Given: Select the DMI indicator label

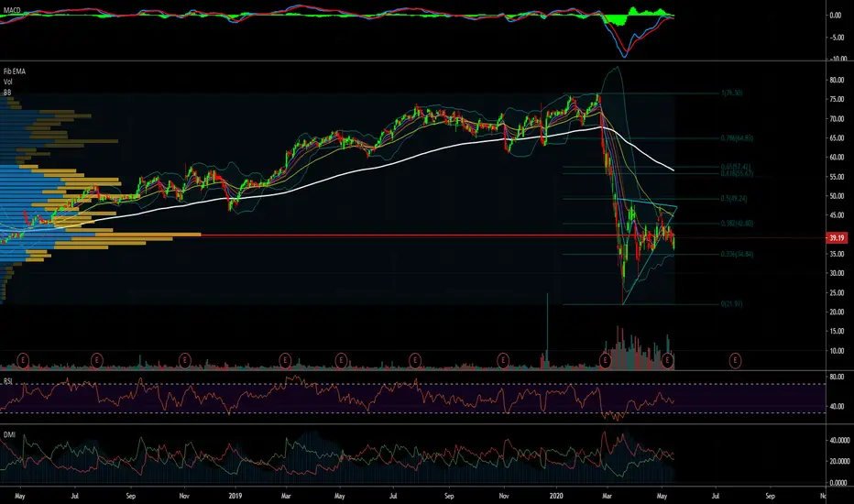Looking at the screenshot, I should click(x=9, y=434).
